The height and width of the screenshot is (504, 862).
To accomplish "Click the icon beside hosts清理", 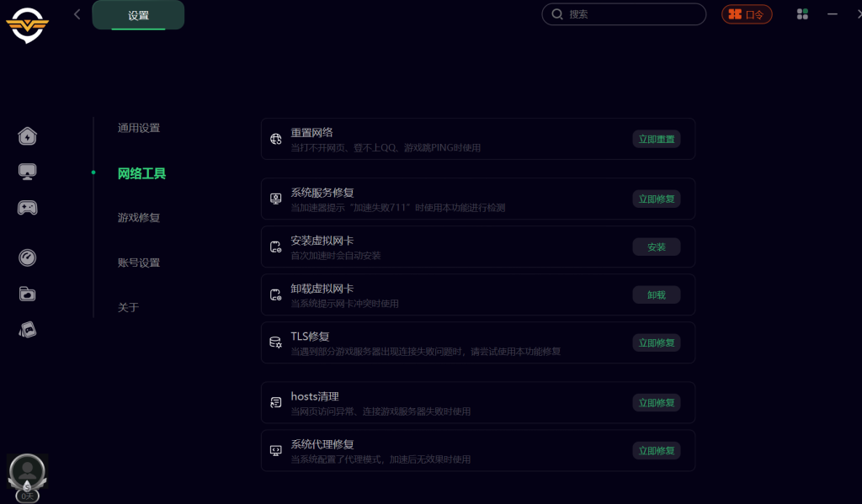I will tap(276, 402).
